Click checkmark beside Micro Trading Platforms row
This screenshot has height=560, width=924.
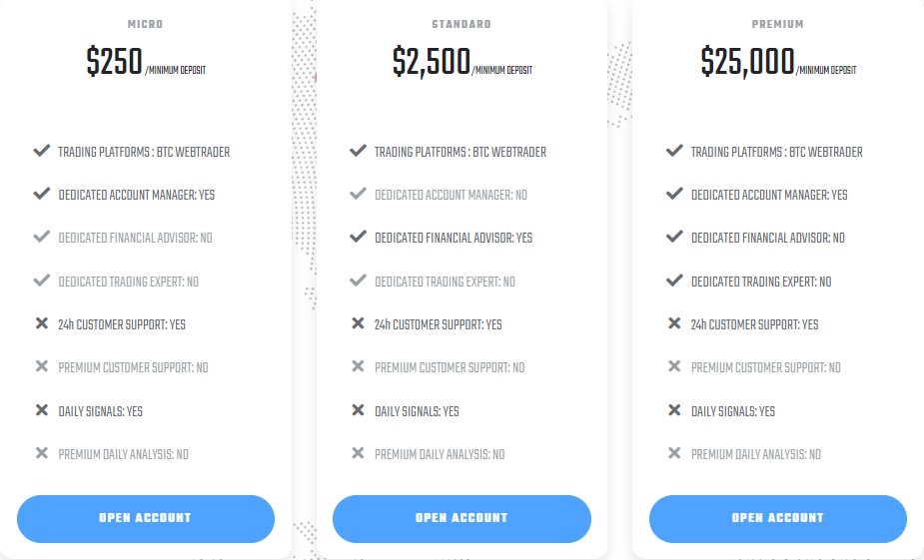[x=42, y=151]
